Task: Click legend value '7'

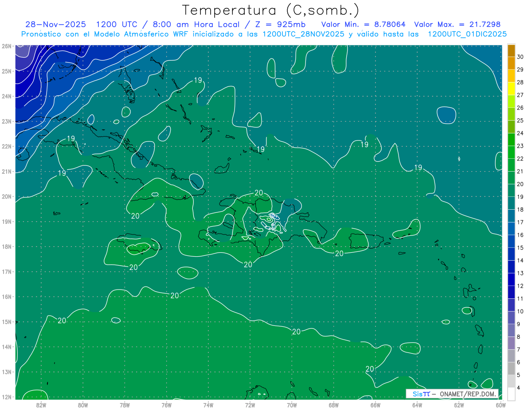Action: [x=519, y=349]
